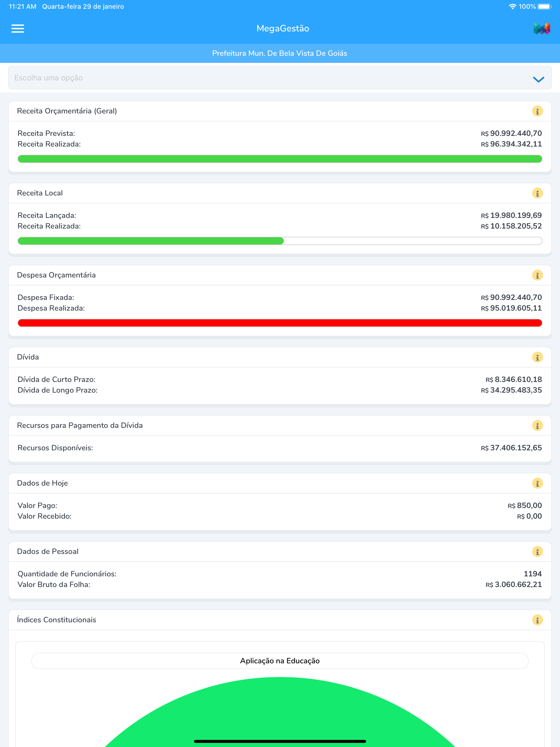Tap Prefeitura Mun. De Bela Vista De Goiás banner
This screenshot has height=747, width=560.
click(280, 53)
